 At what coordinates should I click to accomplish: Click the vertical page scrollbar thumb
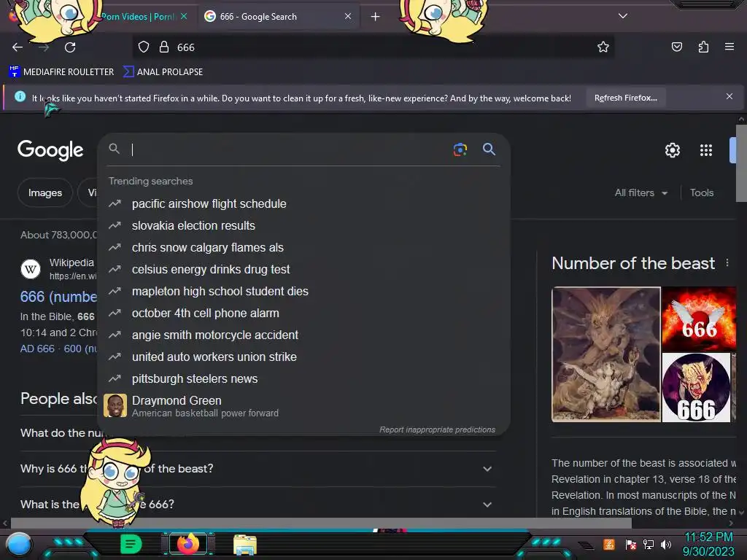click(x=741, y=163)
